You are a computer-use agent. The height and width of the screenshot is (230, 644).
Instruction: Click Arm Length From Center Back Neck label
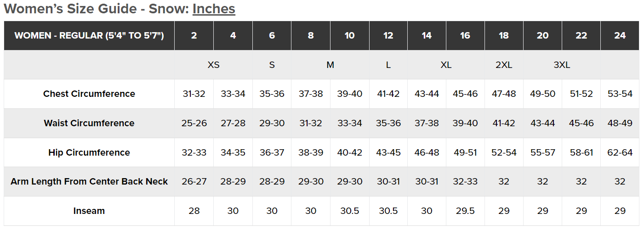click(x=89, y=181)
